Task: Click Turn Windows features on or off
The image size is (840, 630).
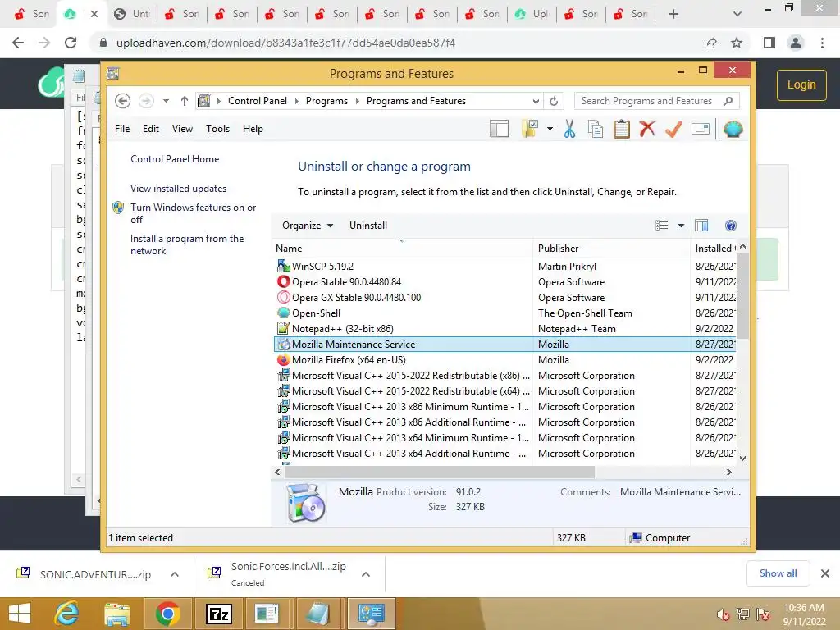Action: point(193,213)
